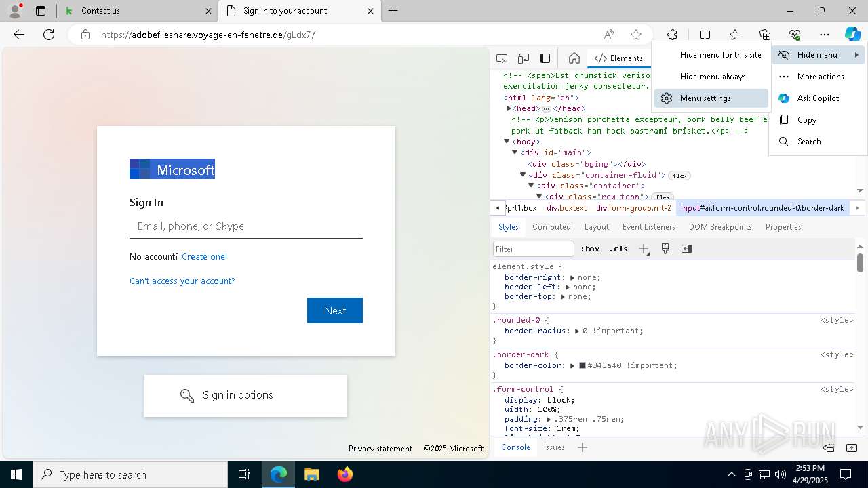Collapse the container-fluid div node
The image size is (868, 488).
pyautogui.click(x=523, y=175)
